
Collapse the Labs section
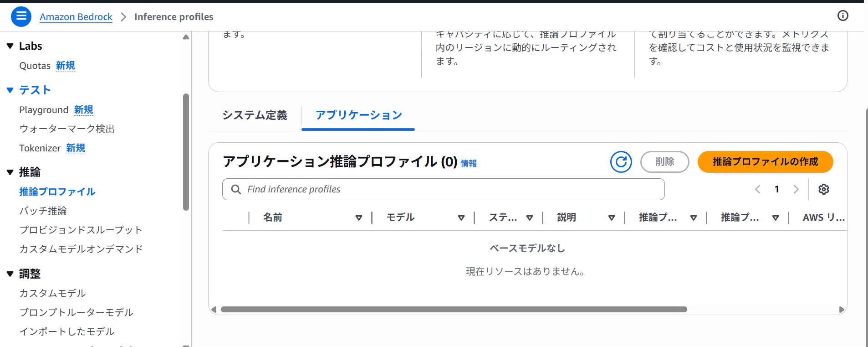click(x=10, y=46)
